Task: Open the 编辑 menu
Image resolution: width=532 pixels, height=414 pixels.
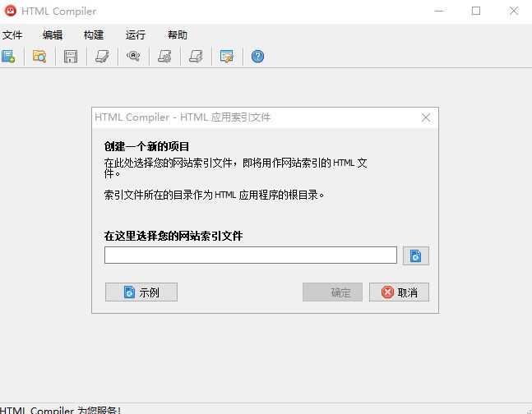Action: [53, 35]
